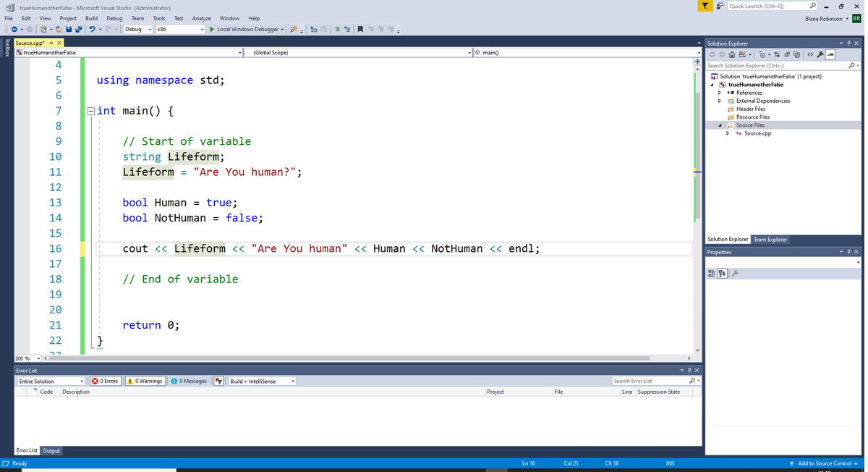
Task: Save the current file with Save icon
Action: point(69,29)
